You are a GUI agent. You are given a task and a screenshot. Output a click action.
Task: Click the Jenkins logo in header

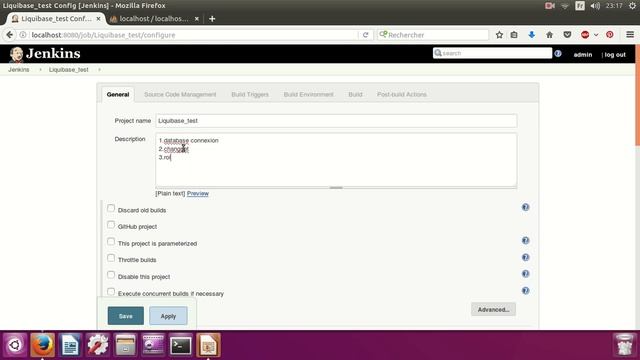pos(45,54)
